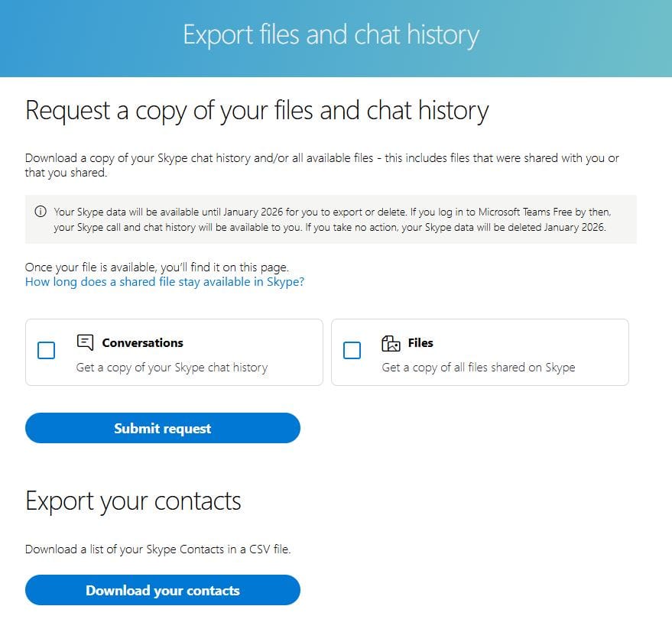Open 'How long does a shared file stay available' link
The height and width of the screenshot is (619, 672).
coord(164,282)
